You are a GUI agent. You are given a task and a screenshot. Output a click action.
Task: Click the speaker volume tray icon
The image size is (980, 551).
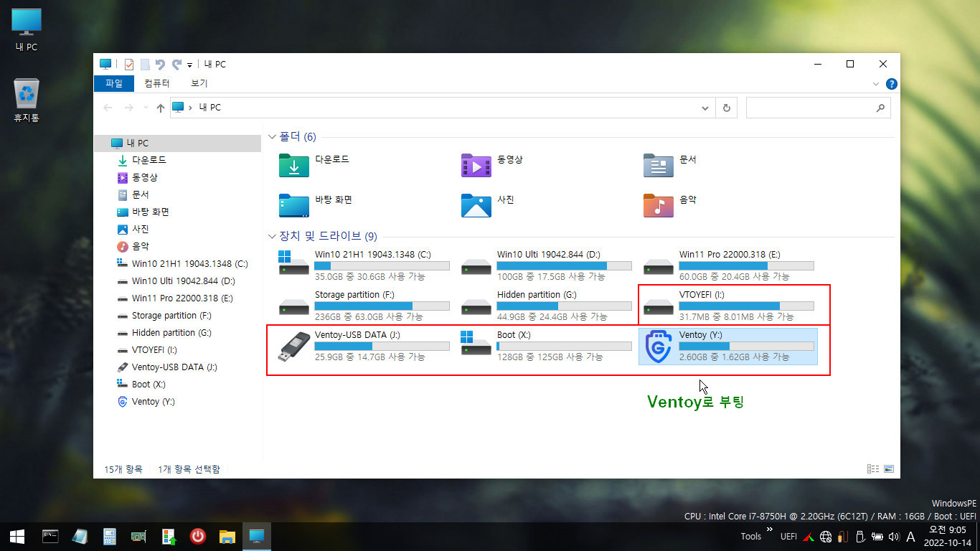(893, 536)
